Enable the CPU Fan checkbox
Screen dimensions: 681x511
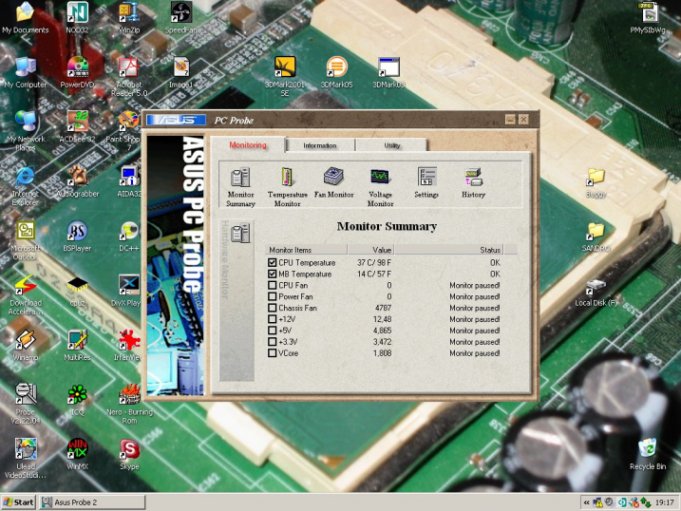(x=272, y=285)
